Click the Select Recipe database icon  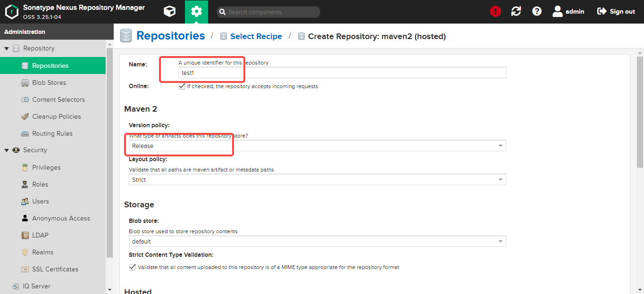point(224,36)
